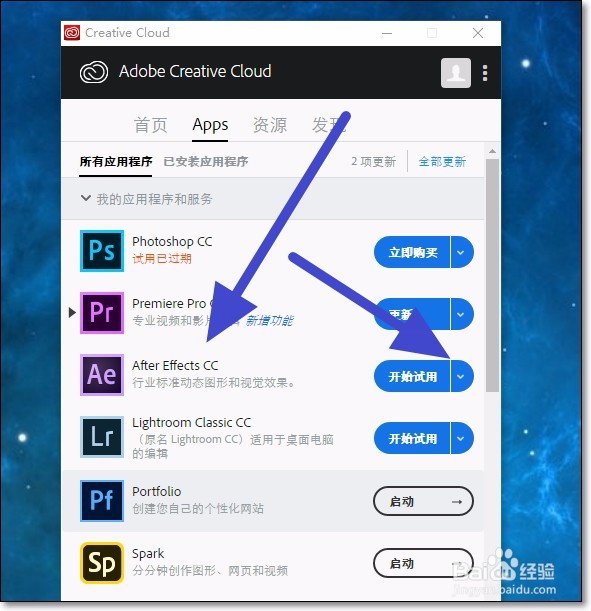Open the three-dot options menu
The height and width of the screenshot is (611, 591).
point(485,73)
